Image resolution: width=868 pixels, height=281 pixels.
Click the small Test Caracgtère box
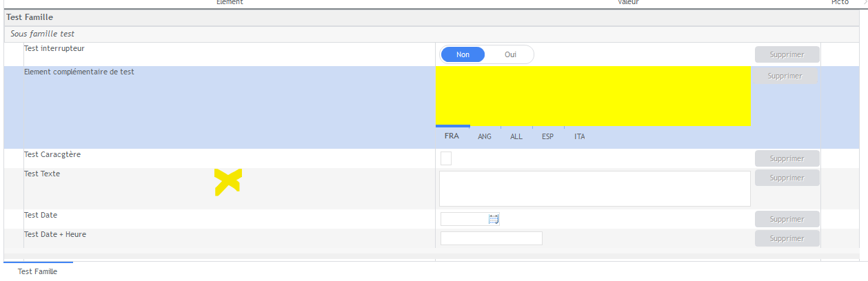[446, 158]
